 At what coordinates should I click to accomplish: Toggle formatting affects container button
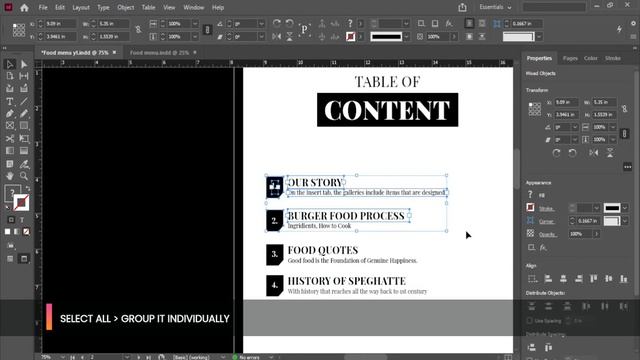point(11,220)
